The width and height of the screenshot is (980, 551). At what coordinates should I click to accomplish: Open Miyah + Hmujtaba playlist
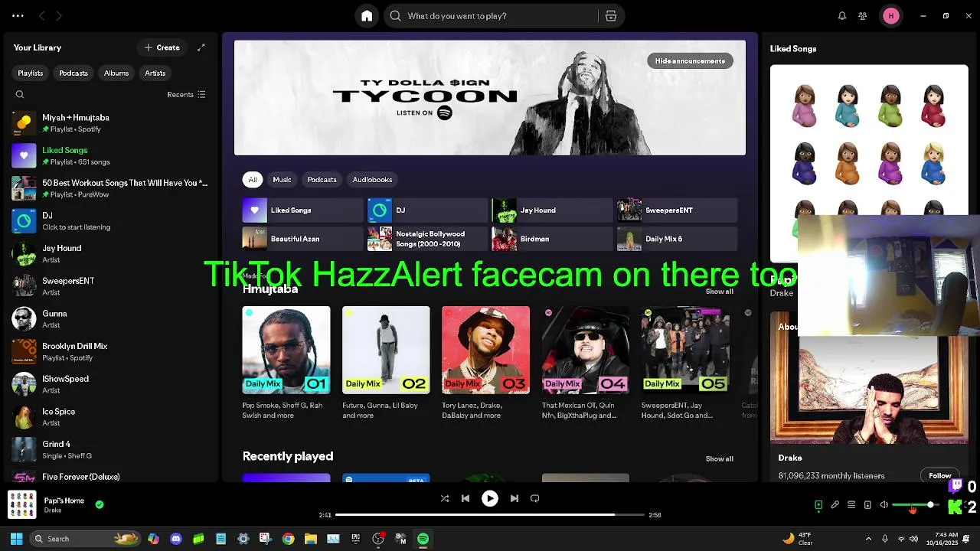coord(111,123)
